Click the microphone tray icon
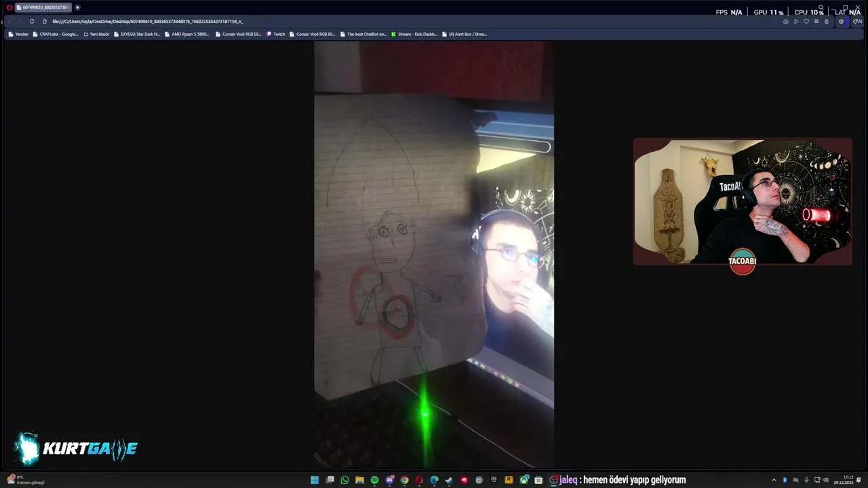This screenshot has width=868, height=488. pos(806,480)
